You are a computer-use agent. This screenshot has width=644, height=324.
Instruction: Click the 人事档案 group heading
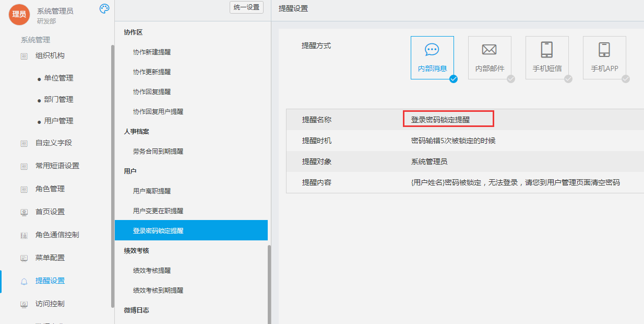click(x=136, y=132)
